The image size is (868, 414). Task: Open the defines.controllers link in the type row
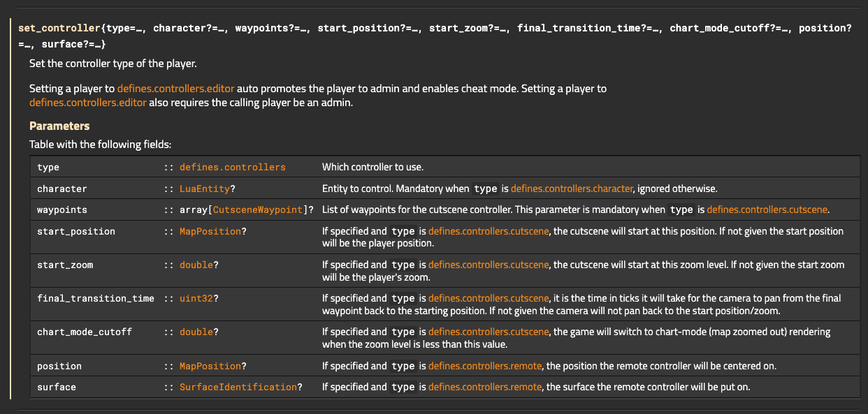coord(232,167)
